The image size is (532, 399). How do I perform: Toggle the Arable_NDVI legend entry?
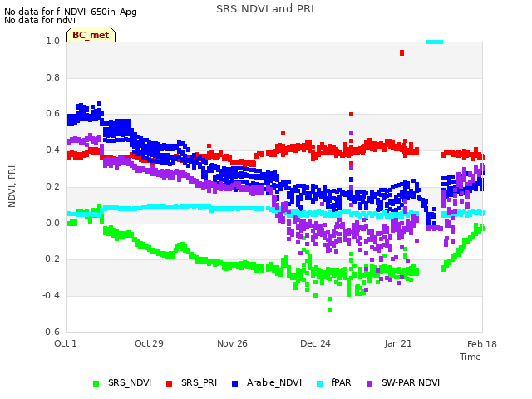[x=267, y=382]
